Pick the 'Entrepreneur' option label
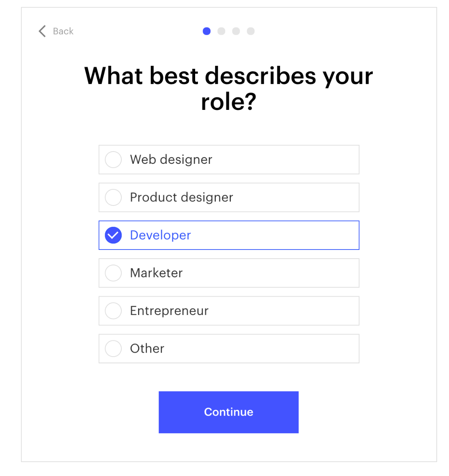 pos(169,311)
